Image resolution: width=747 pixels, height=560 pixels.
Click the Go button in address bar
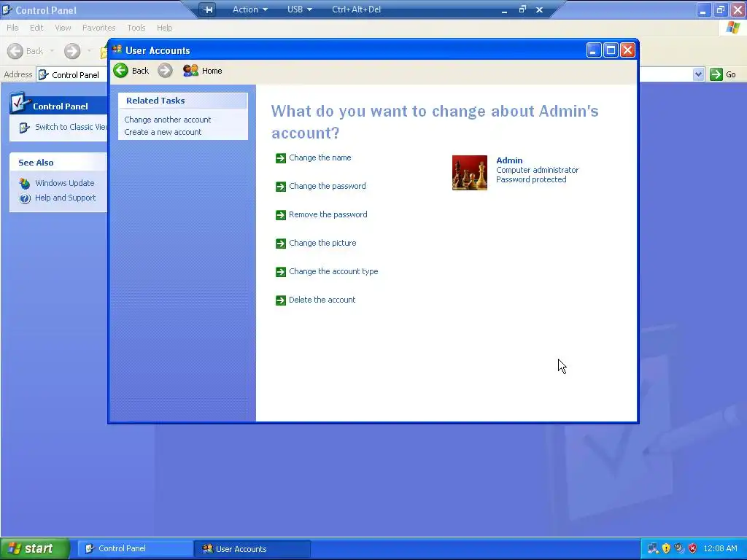pos(723,74)
